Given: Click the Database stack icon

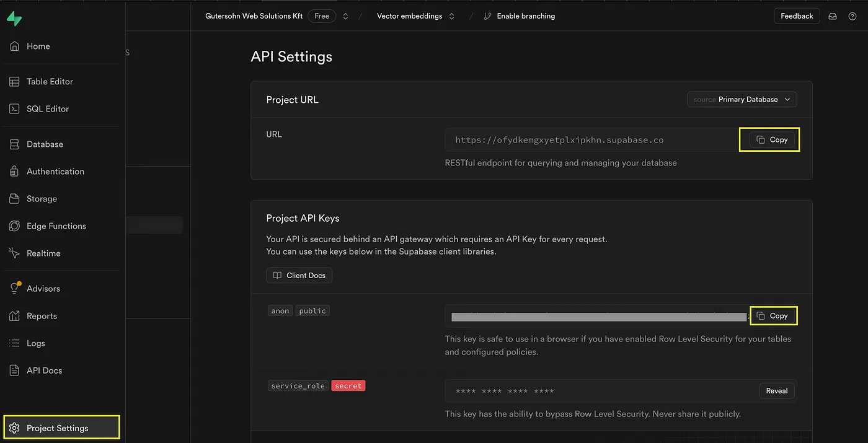Looking at the screenshot, I should (x=15, y=144).
